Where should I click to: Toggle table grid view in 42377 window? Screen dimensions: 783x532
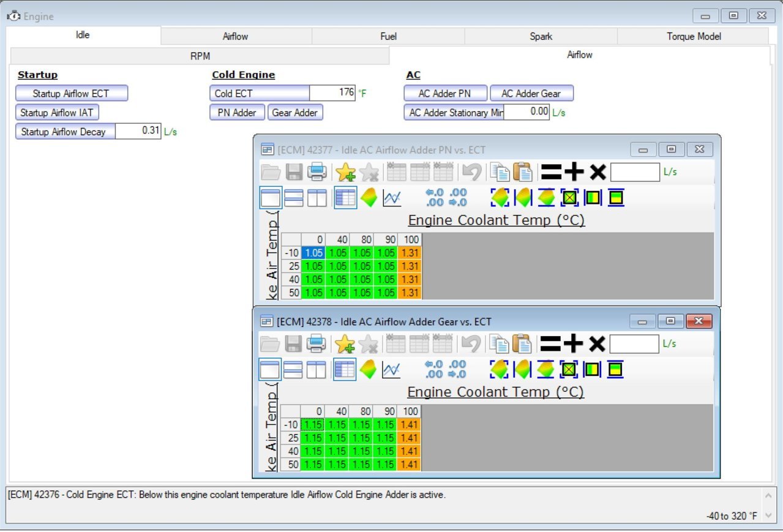345,198
